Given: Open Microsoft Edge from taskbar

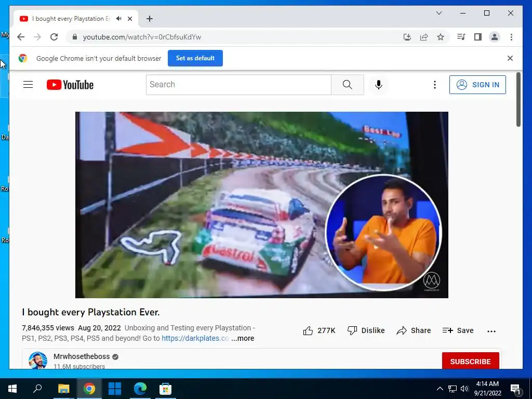Looking at the screenshot, I should tap(140, 389).
